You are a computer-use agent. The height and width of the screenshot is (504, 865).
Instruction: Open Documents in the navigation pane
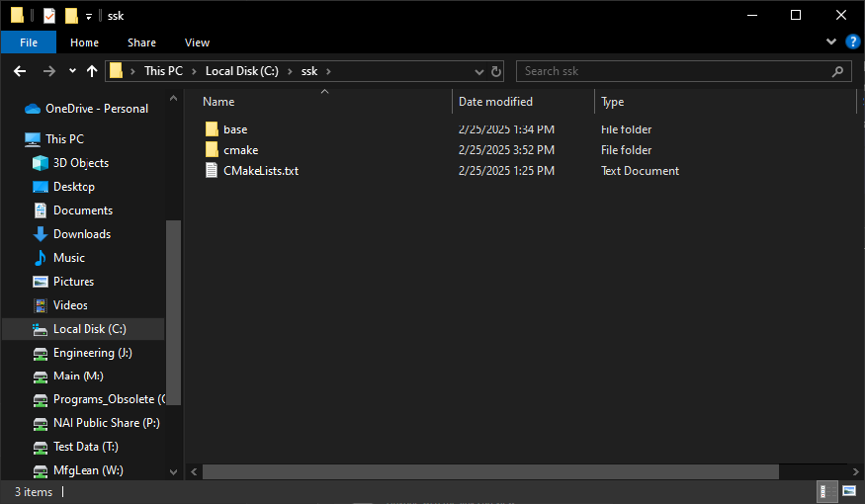point(83,210)
